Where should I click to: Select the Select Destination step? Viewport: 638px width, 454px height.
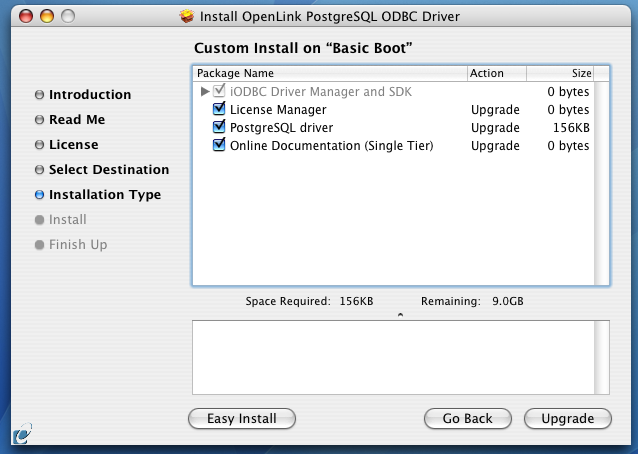click(109, 170)
